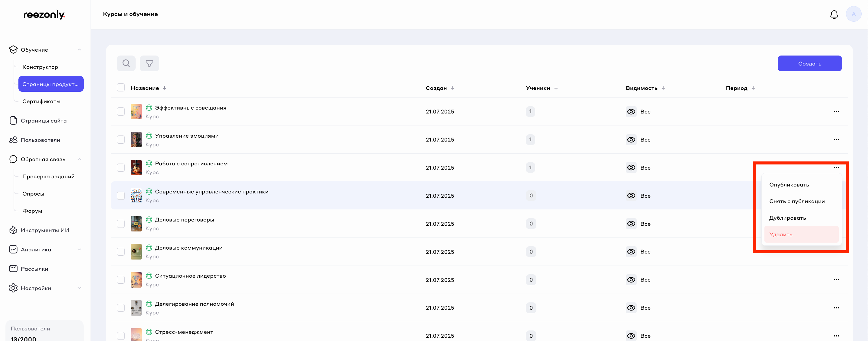Expand the Аналитика sidebar section
The height and width of the screenshot is (341, 868).
tap(79, 250)
